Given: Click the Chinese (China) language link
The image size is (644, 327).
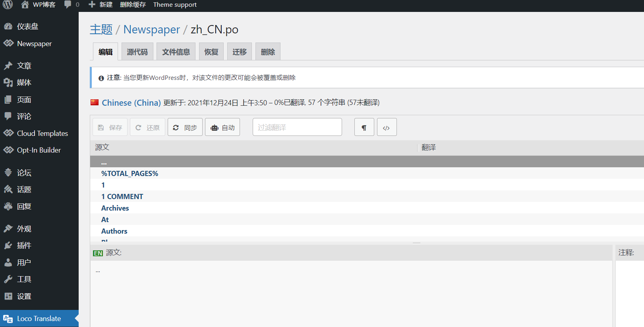Looking at the screenshot, I should (x=131, y=103).
